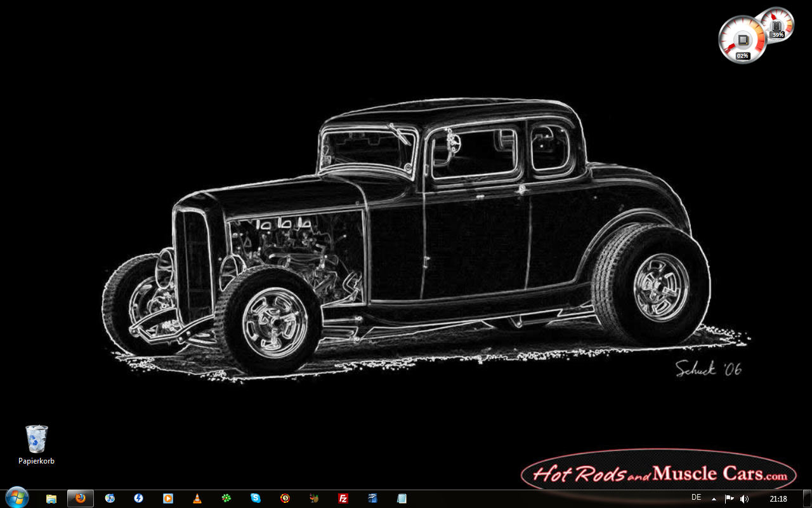
Task: Open the notepad icon in the taskbar
Action: point(402,498)
